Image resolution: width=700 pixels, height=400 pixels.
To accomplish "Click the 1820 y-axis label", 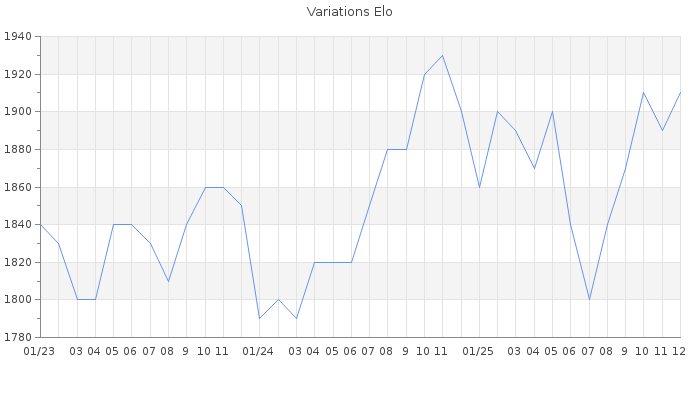I will click(17, 262).
